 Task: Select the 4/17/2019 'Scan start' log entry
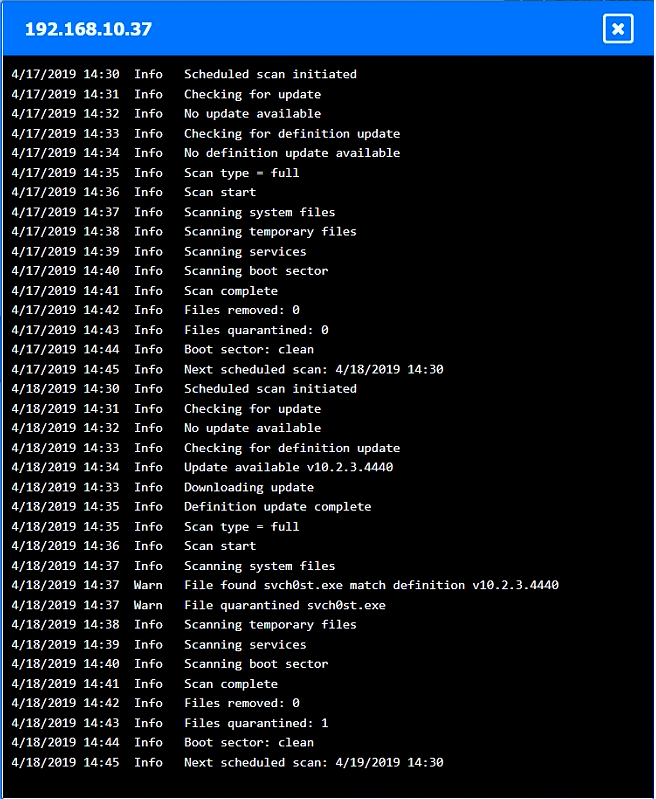point(220,192)
